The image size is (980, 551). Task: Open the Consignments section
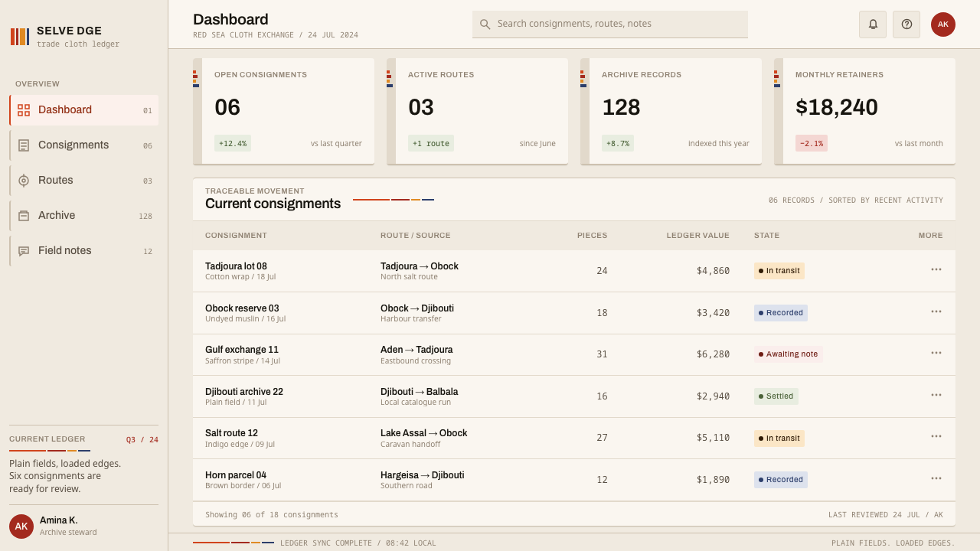click(84, 145)
